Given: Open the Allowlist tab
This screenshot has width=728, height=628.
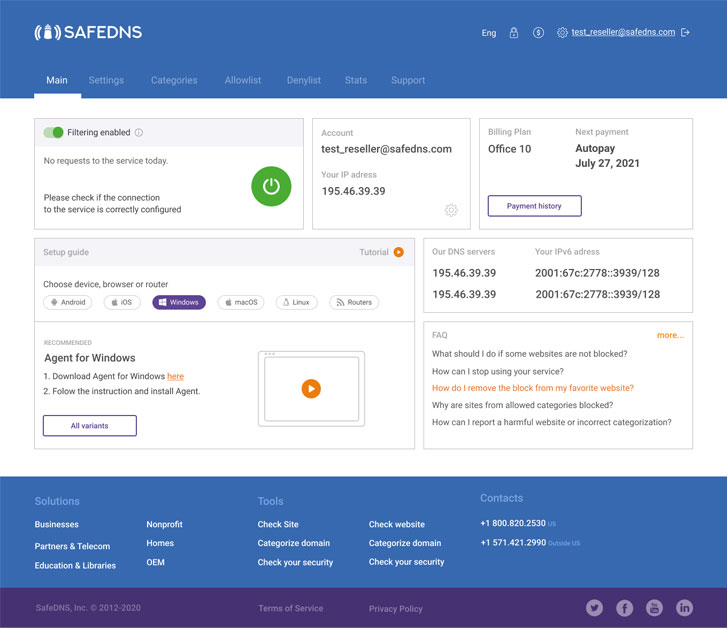Looking at the screenshot, I should [x=243, y=80].
